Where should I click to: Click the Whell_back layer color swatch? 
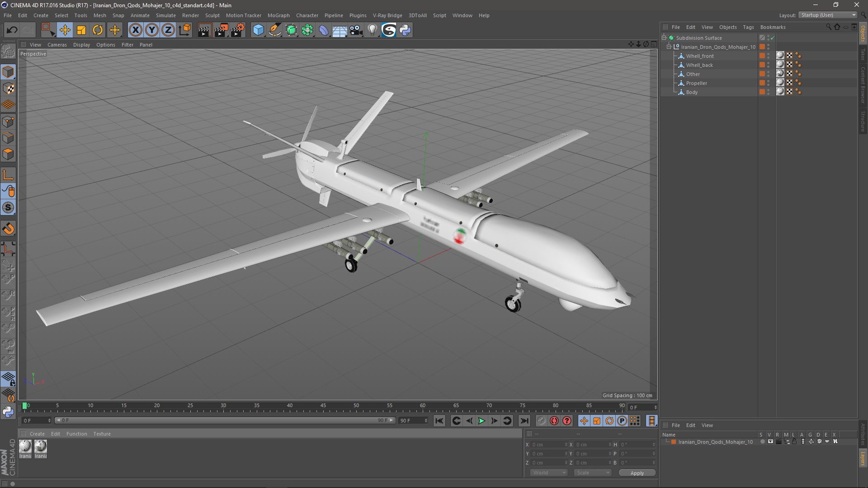coord(762,65)
